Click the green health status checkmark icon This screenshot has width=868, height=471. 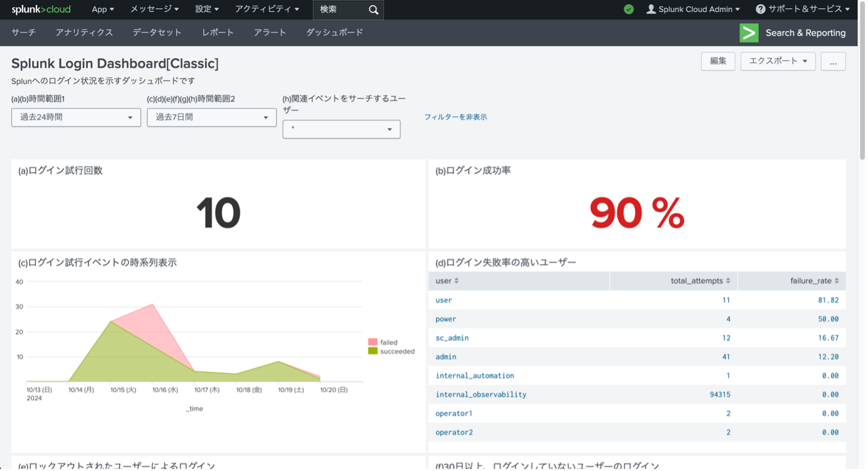coord(628,9)
